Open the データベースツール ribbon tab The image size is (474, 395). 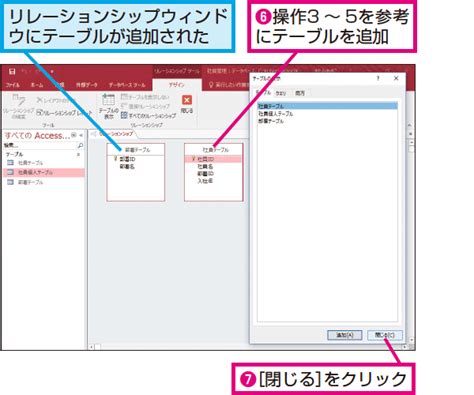point(127,85)
